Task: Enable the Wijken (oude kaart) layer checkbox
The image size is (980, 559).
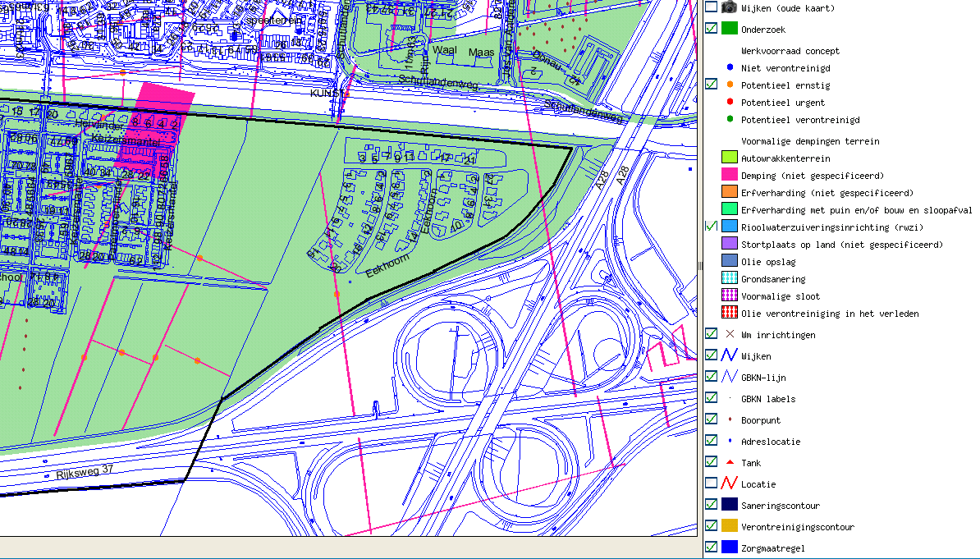Action: coord(711,7)
